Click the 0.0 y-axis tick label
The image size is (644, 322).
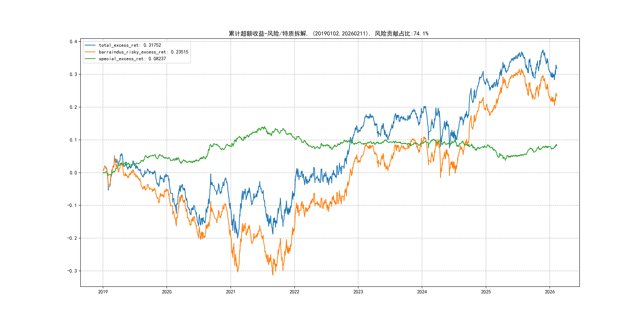click(x=73, y=173)
